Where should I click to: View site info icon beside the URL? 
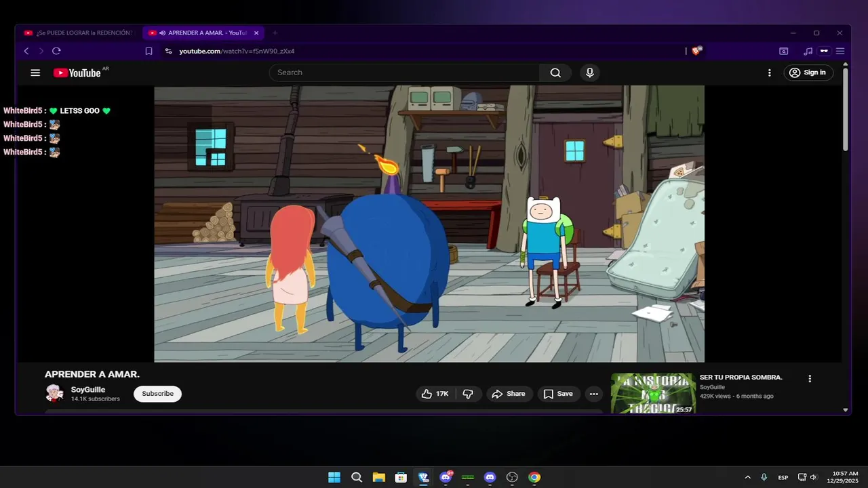coord(168,51)
